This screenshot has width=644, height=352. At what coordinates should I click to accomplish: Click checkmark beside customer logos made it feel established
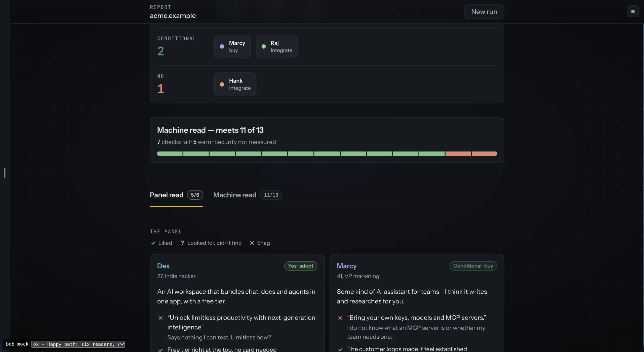tap(340, 349)
